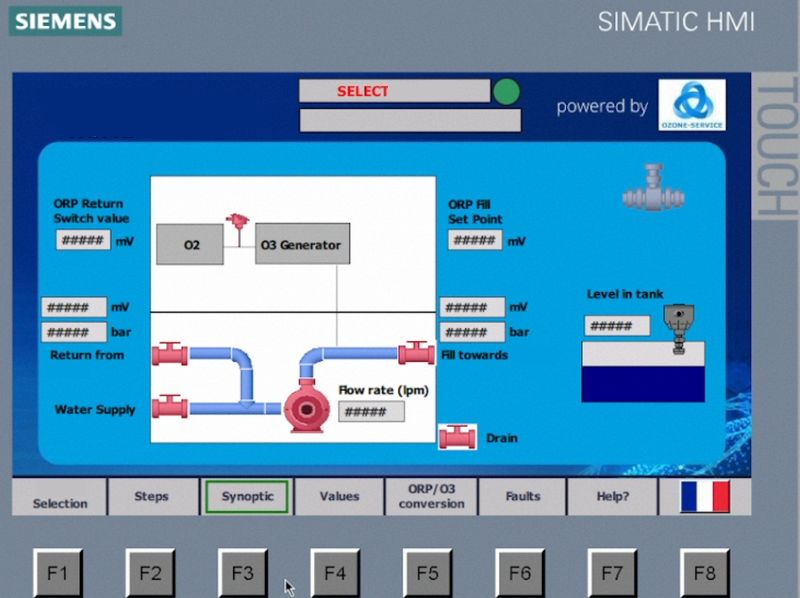Viewport: 800px width, 598px height.
Task: Click the F8 function key
Action: pyautogui.click(x=704, y=573)
